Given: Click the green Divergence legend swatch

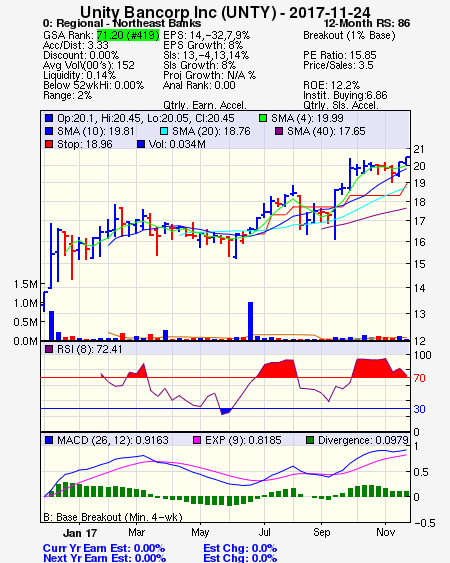Looking at the screenshot, I should [310, 440].
